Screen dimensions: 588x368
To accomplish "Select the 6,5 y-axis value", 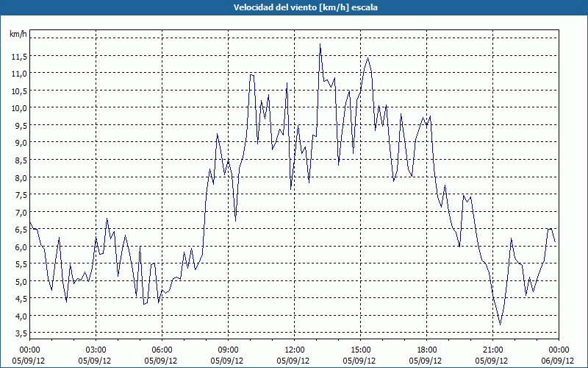I will pyautogui.click(x=21, y=230).
